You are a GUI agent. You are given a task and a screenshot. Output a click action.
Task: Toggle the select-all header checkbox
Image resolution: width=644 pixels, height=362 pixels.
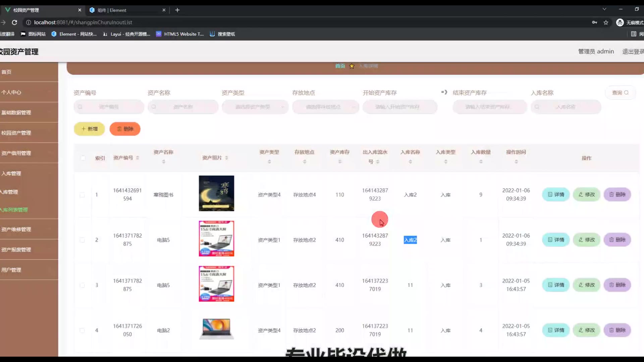pyautogui.click(x=83, y=158)
